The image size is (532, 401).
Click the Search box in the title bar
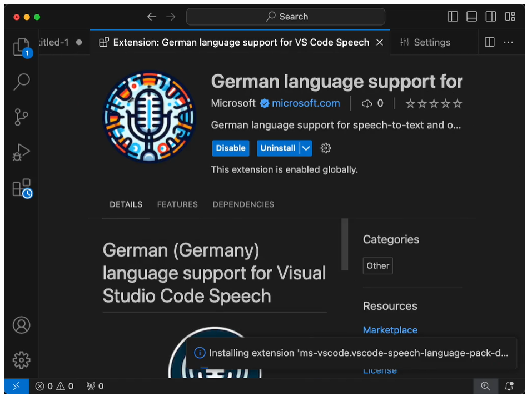click(x=286, y=17)
